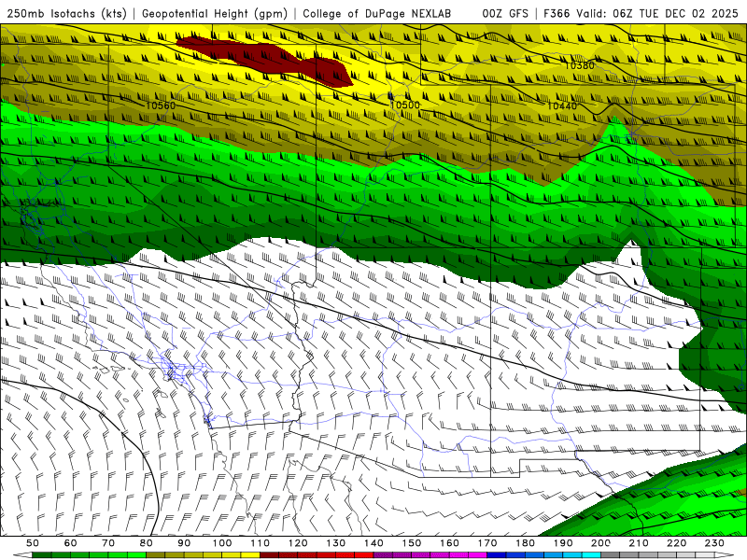Click the 220 legend label
This screenshot has width=747, height=560.
[677, 543]
